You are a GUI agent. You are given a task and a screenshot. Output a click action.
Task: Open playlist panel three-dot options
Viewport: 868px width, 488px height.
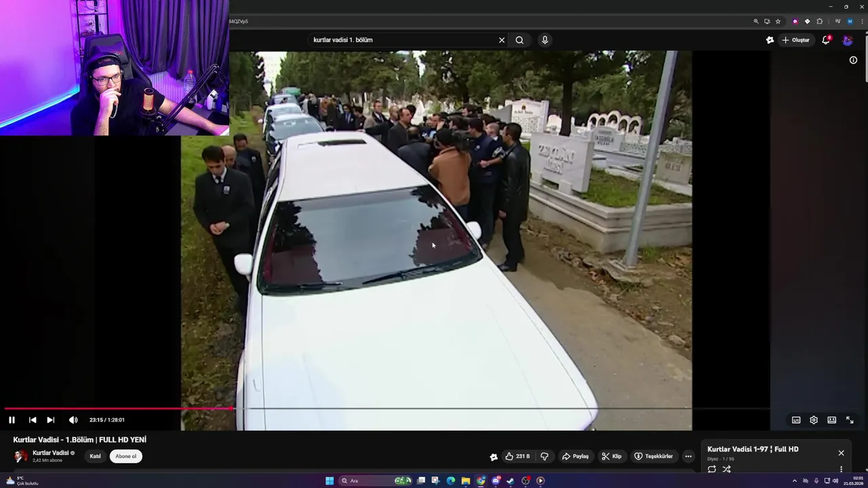[x=841, y=469]
